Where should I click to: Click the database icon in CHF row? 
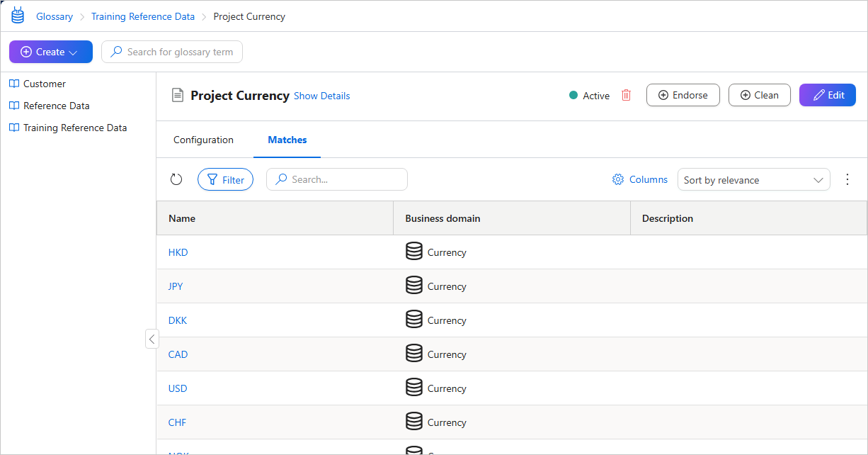(414, 422)
